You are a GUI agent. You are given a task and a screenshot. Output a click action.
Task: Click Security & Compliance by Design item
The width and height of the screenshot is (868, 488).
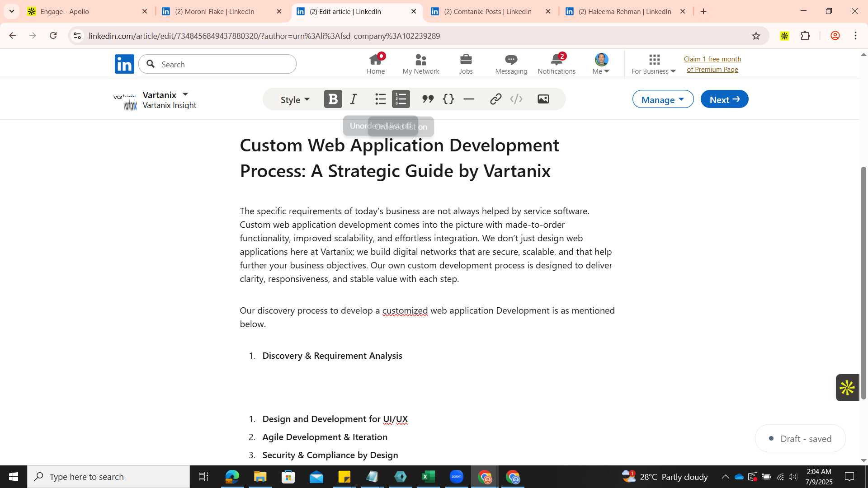point(330,455)
